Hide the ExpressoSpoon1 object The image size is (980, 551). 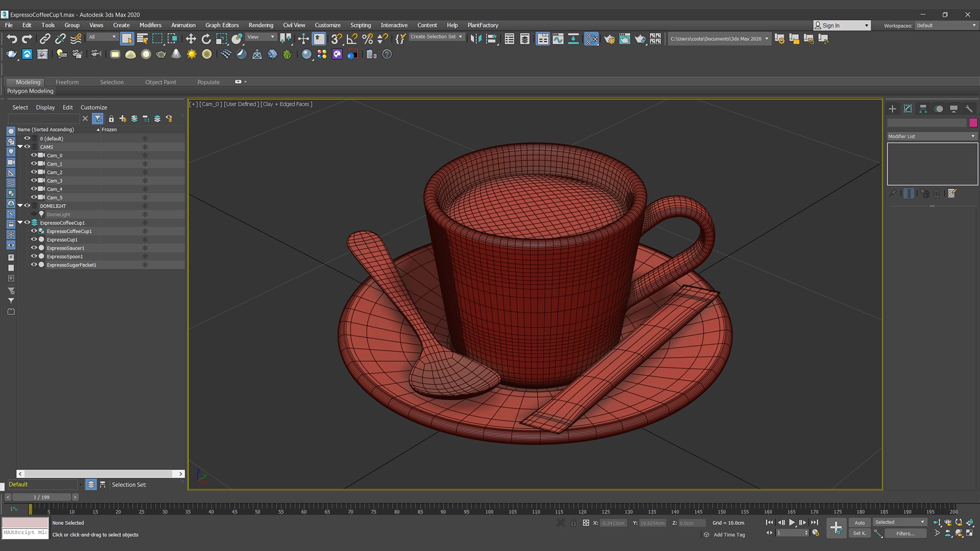(x=34, y=256)
